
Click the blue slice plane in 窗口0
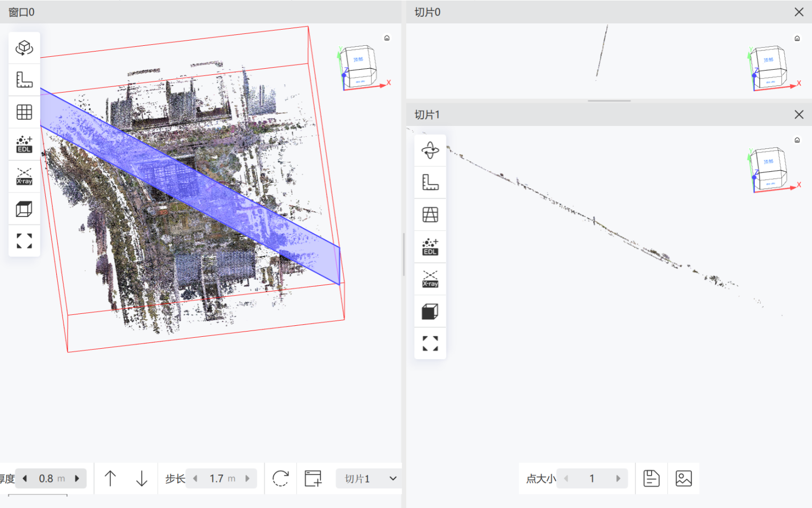tap(190, 187)
